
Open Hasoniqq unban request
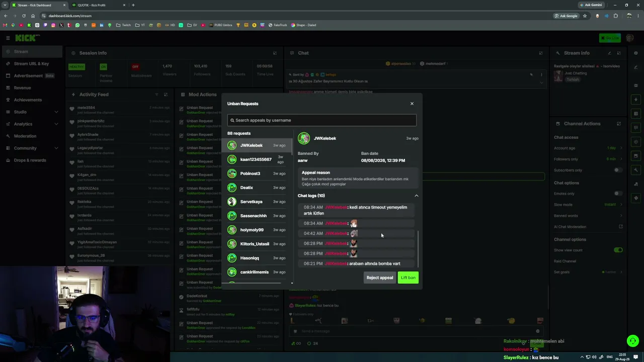tap(257, 258)
